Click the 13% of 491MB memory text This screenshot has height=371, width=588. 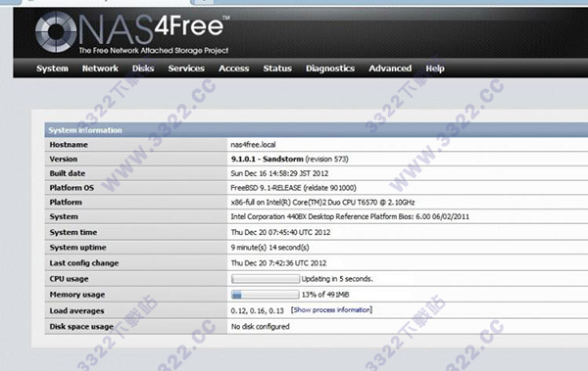tap(325, 295)
